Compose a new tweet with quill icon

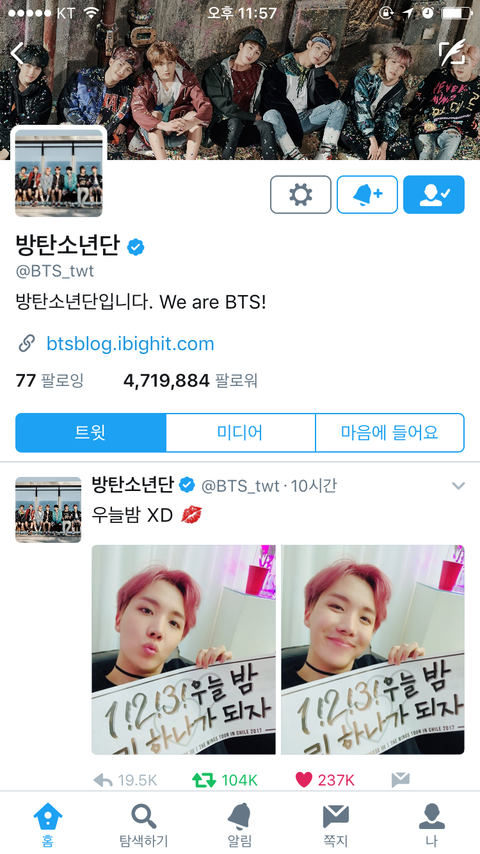(x=452, y=52)
